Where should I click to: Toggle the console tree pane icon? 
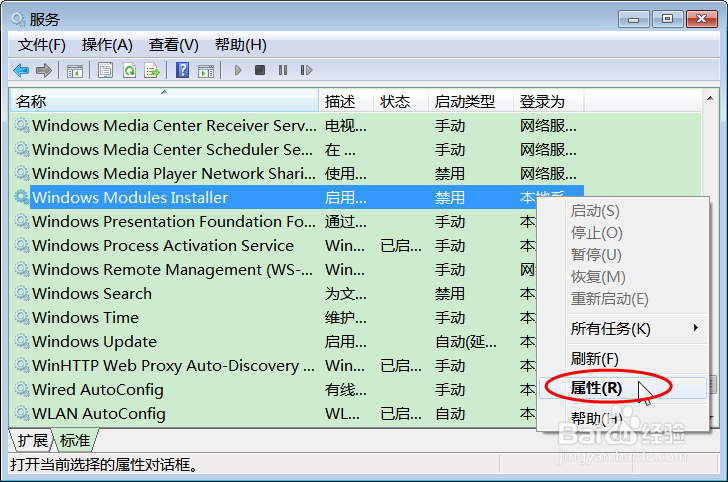click(x=75, y=71)
